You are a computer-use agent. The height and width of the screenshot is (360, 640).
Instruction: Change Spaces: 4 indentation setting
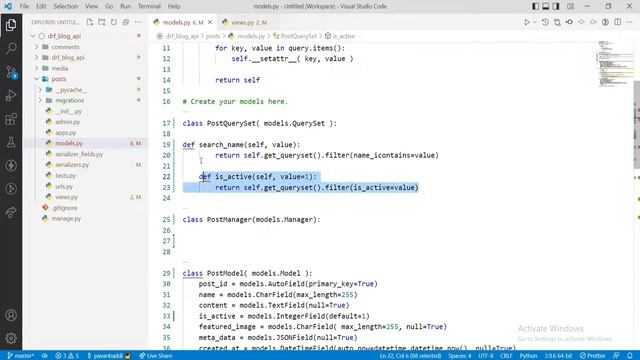point(460,356)
